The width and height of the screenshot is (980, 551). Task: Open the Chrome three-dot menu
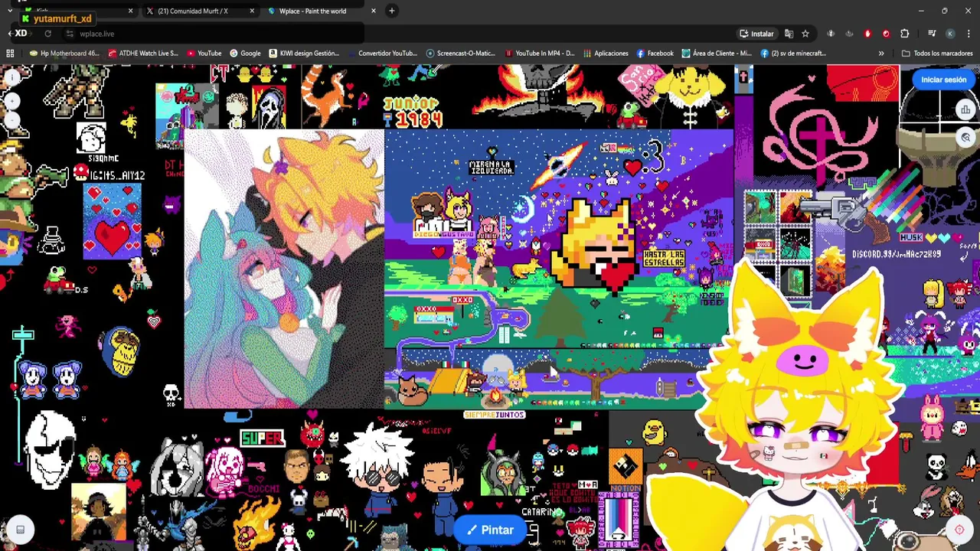pos(969,34)
